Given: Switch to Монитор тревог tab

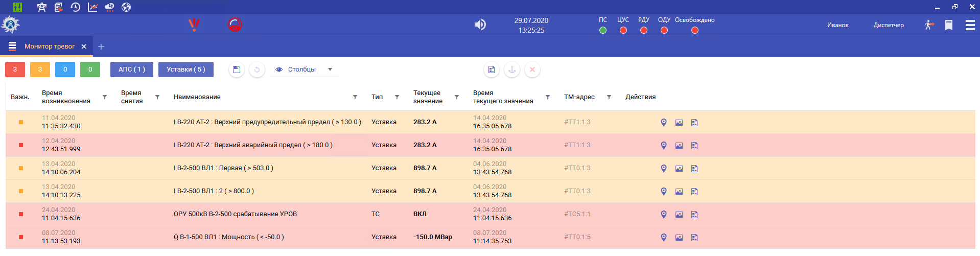Looking at the screenshot, I should tap(50, 46).
